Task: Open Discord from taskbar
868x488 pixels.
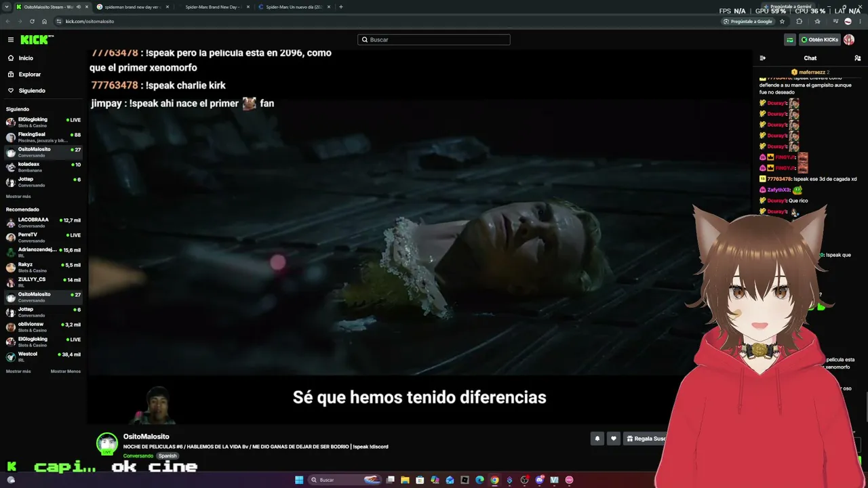Action: [x=540, y=480]
